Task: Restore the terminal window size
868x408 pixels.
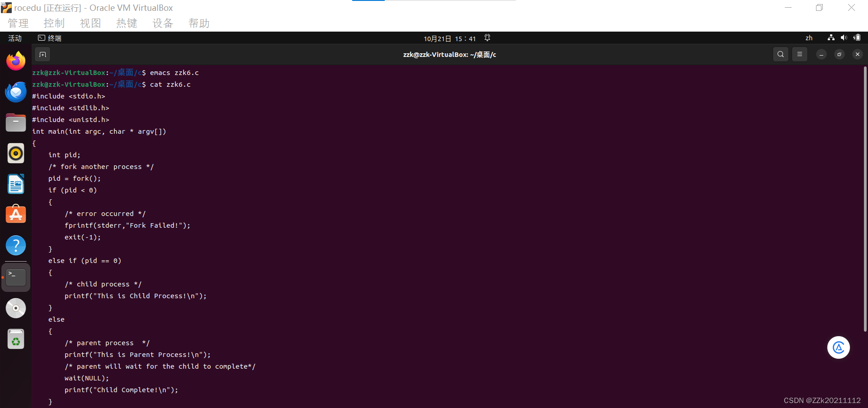Action: pos(840,54)
